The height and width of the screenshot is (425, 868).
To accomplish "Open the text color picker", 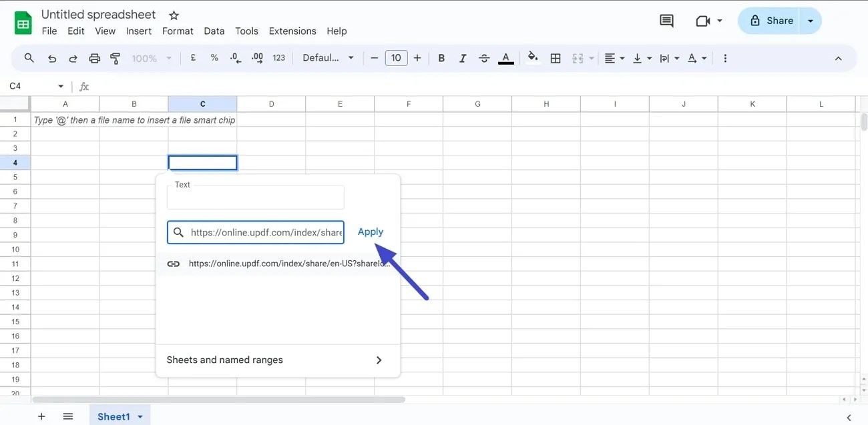I will pos(506,58).
